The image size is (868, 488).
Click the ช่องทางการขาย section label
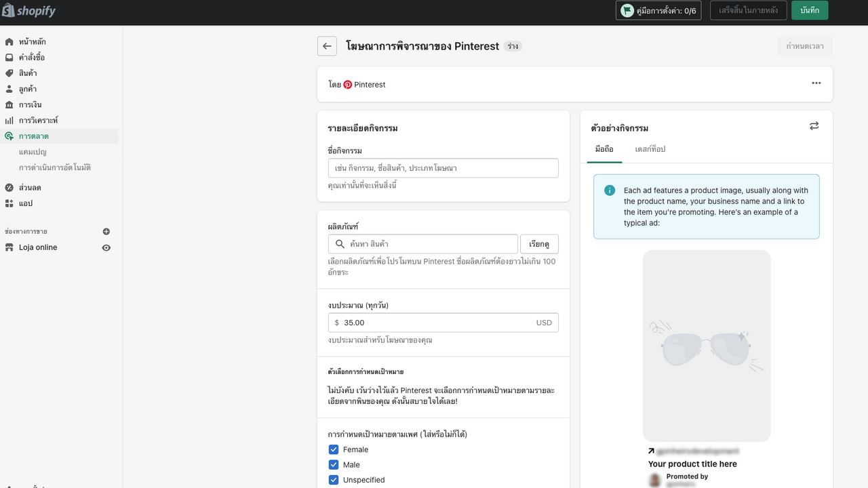click(x=26, y=232)
